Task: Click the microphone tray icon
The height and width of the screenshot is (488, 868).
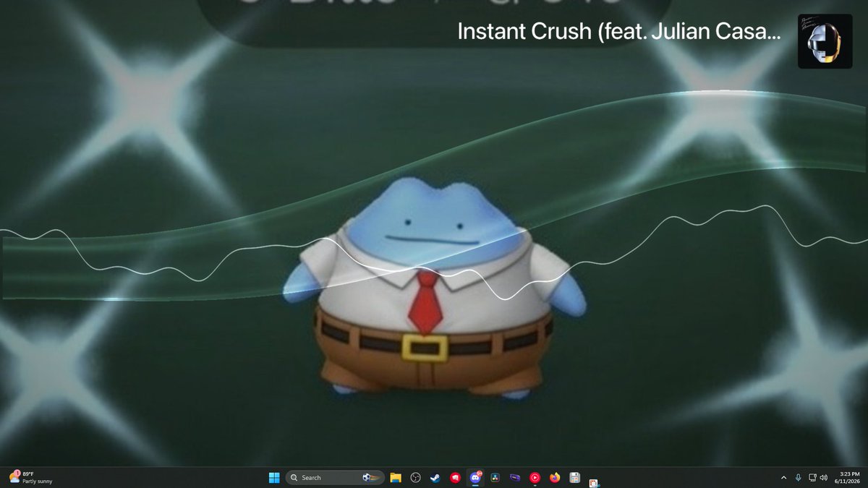Action: [798, 477]
